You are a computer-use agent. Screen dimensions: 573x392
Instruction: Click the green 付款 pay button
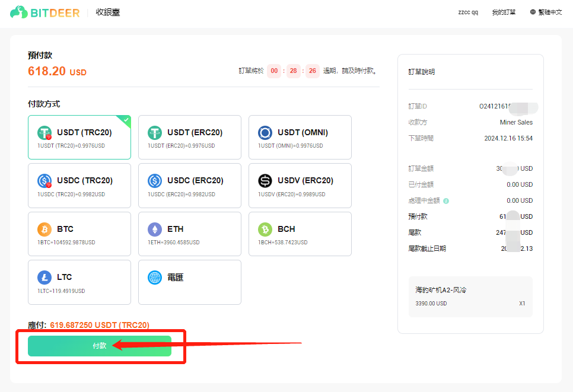[x=100, y=346]
